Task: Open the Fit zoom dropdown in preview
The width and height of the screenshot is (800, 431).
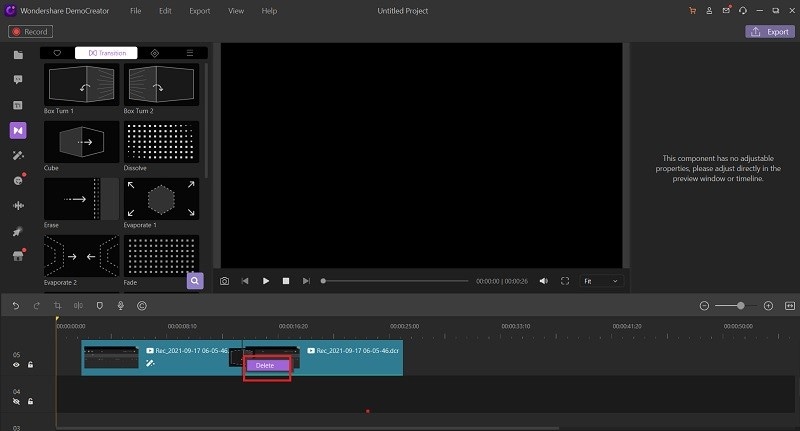Action: point(601,281)
